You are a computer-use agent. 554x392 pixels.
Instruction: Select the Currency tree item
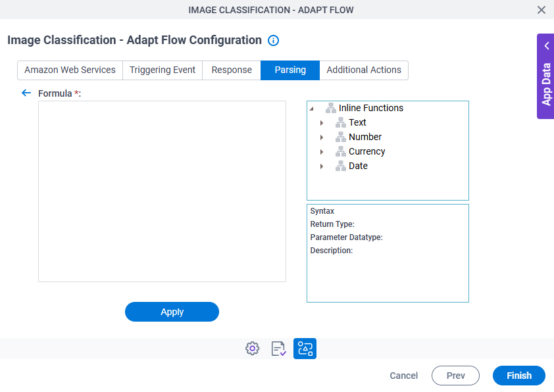[x=366, y=151]
